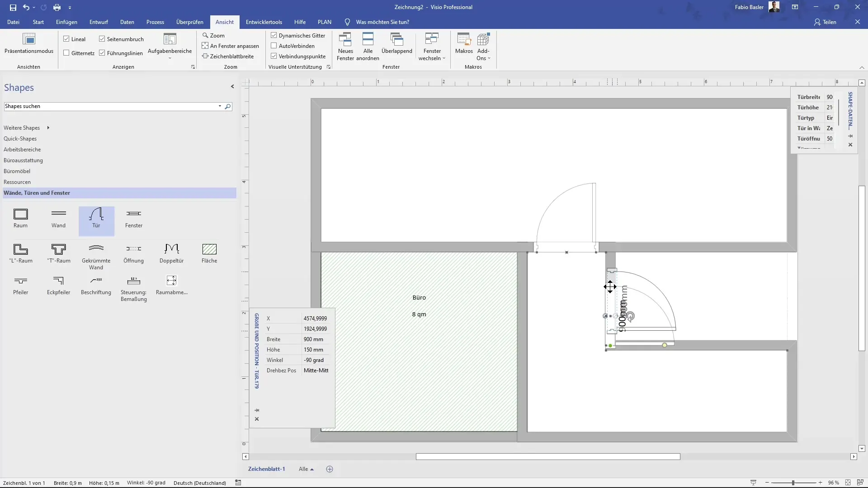
Task: Cascade windows with Überlappend
Action: tap(397, 44)
